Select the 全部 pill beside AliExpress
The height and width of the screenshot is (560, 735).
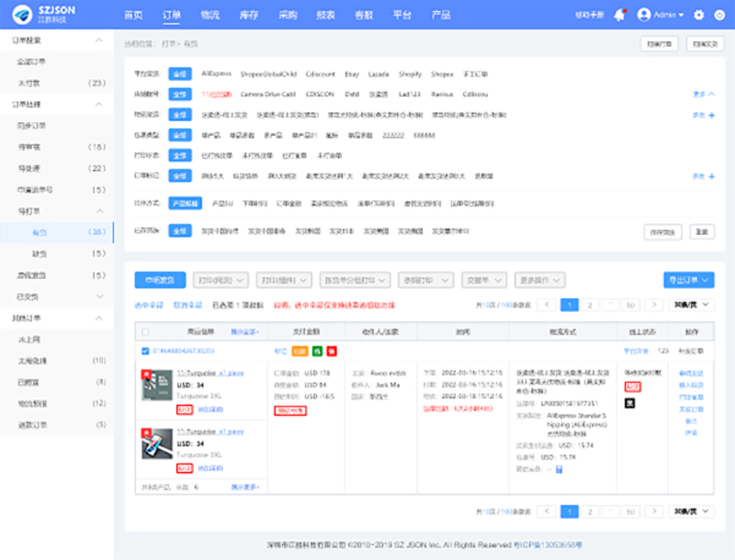180,74
